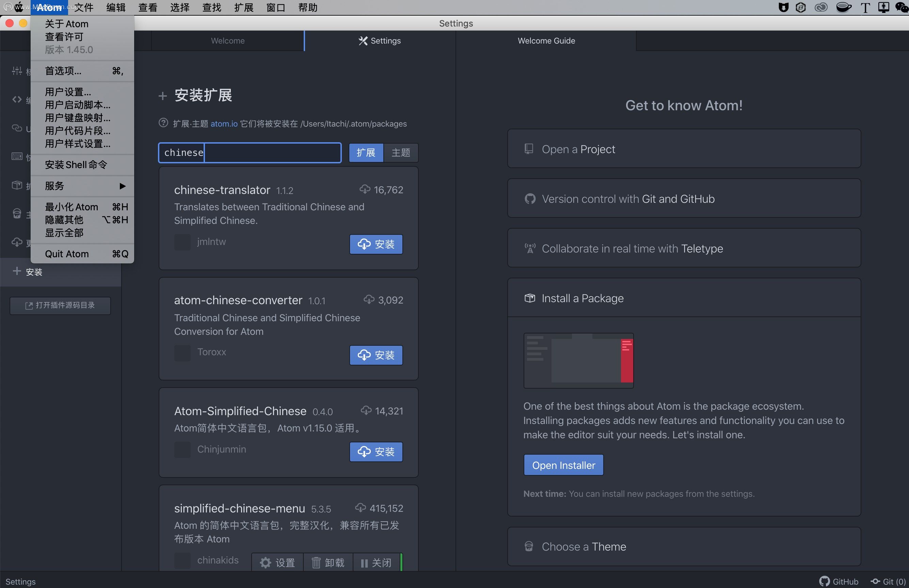Install atom-chinese-converter package

376,355
